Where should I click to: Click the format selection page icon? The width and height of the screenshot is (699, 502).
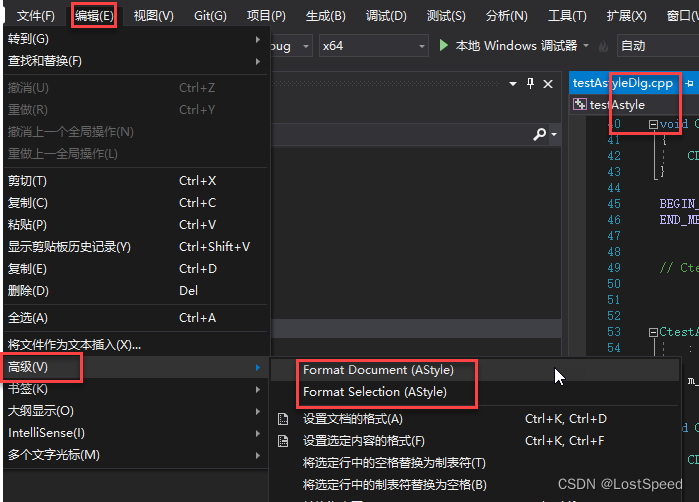(x=283, y=441)
